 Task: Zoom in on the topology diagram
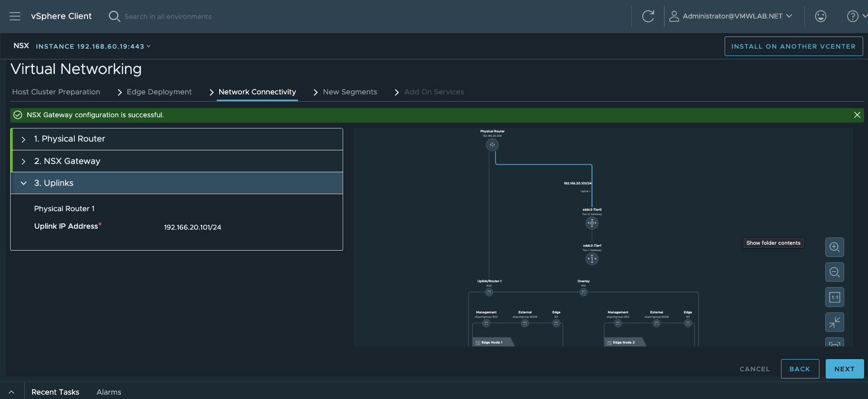[x=834, y=247]
